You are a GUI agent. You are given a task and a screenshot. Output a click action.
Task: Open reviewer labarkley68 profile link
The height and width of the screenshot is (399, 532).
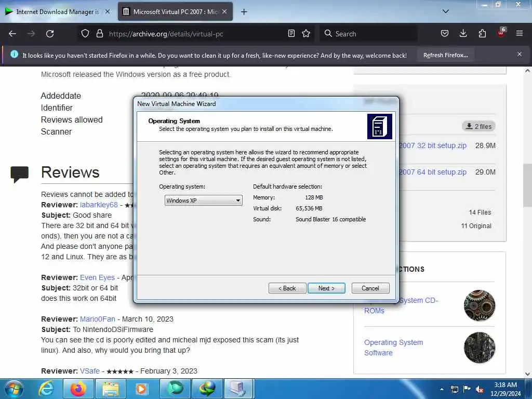[99, 205]
